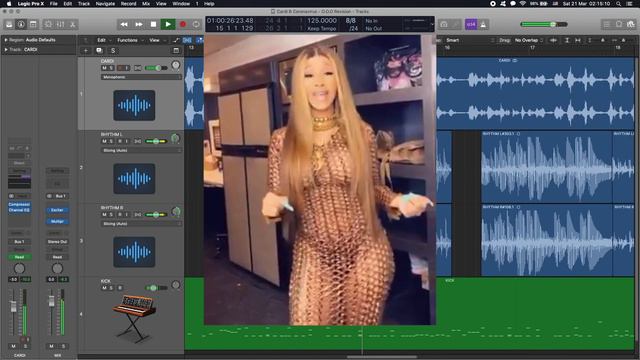The height and width of the screenshot is (360, 640).
Task: Click the add track plus button
Action: 86,51
